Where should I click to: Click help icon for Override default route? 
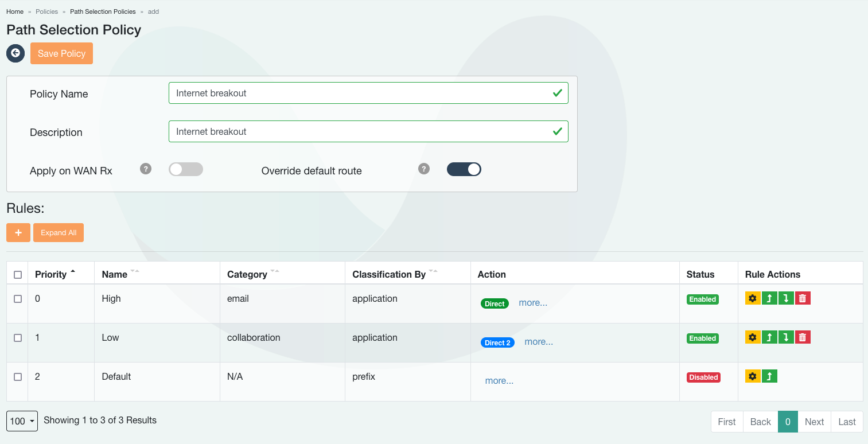424,169
